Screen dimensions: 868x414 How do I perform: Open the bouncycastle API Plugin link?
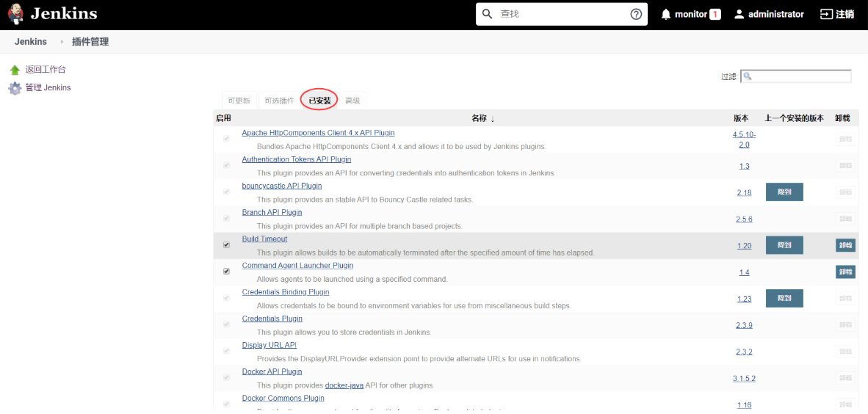(x=282, y=186)
